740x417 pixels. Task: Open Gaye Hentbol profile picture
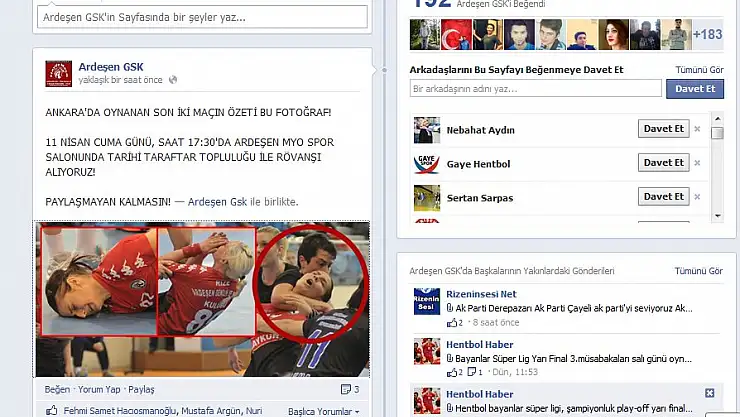[x=427, y=164]
